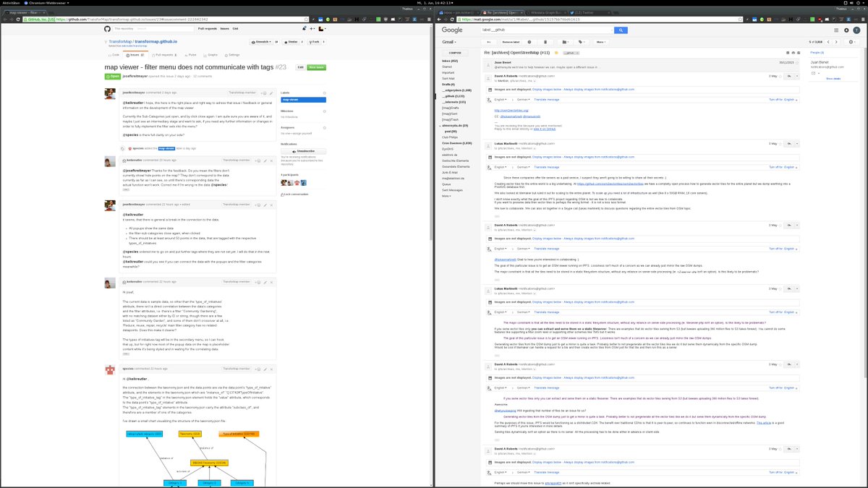
Task: Click the blue Gmail search button
Action: pyautogui.click(x=621, y=30)
